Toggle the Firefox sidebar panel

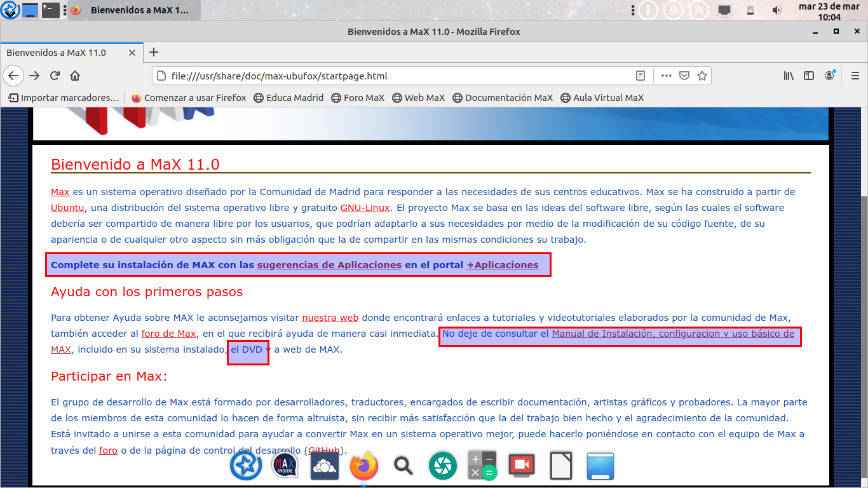808,76
